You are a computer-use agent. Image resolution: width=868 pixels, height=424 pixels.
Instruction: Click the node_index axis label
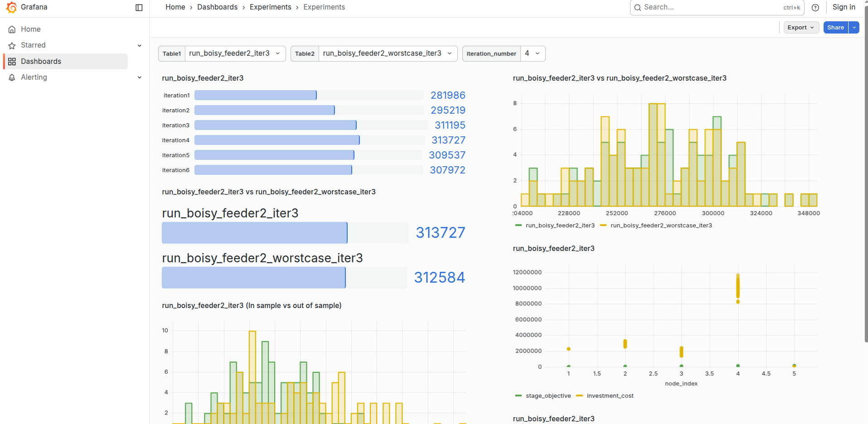point(681,384)
